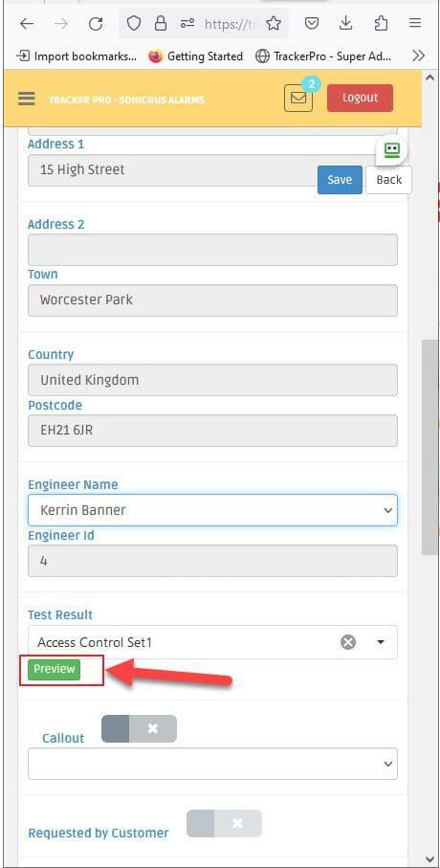This screenshot has height=868, width=440.
Task: Open the TrackerPro - Super Admin bookmark
Action: [323, 56]
